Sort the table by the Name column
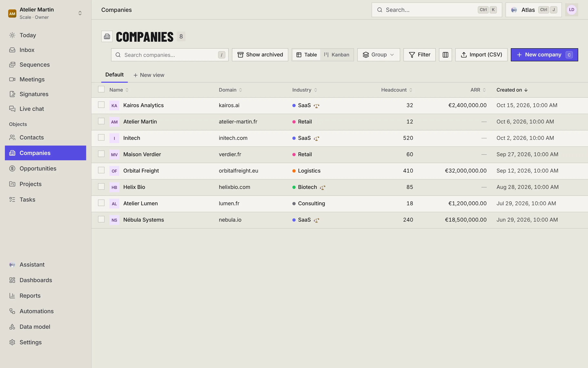 point(119,90)
